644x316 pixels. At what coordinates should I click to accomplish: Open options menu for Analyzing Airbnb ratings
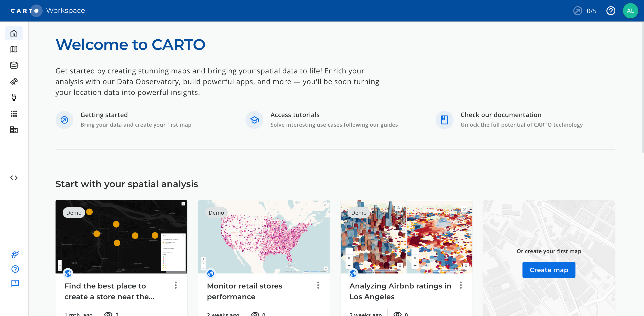[460, 285]
